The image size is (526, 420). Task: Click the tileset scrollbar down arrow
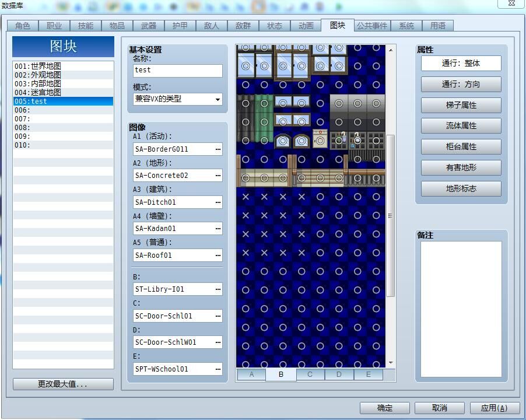[391, 363]
